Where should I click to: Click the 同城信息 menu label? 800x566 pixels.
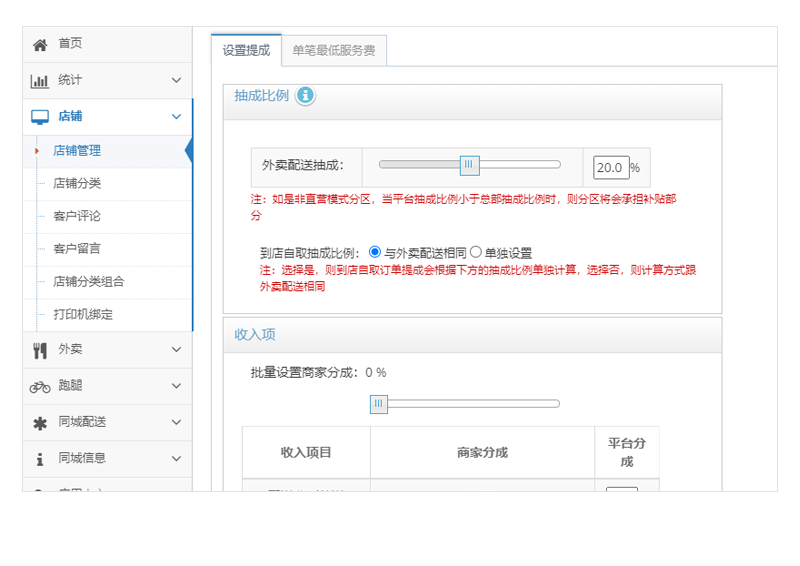pos(82,458)
